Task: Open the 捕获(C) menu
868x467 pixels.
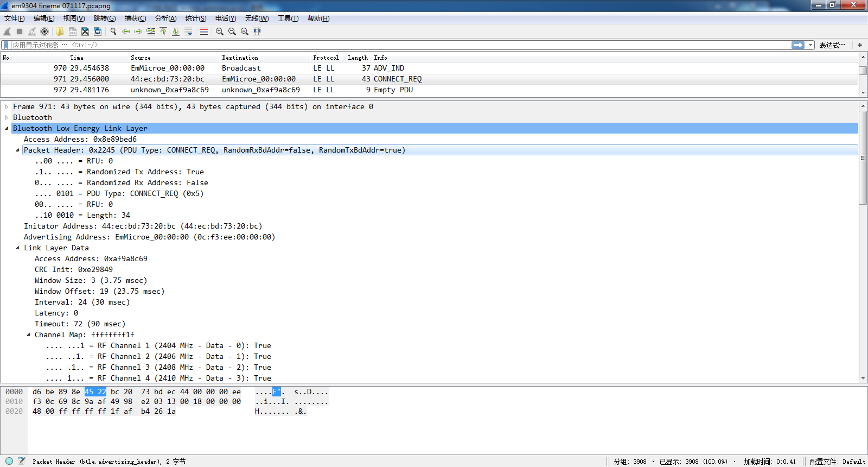Action: tap(135, 18)
